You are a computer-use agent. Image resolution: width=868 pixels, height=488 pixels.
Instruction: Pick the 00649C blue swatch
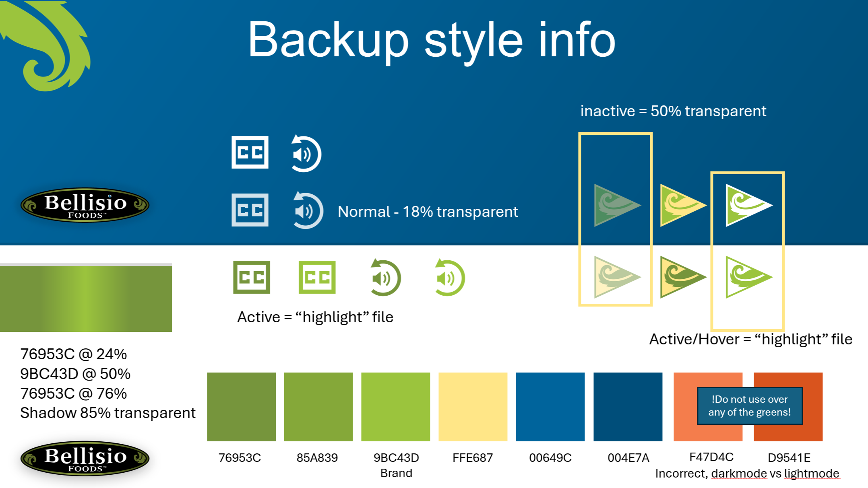click(550, 407)
